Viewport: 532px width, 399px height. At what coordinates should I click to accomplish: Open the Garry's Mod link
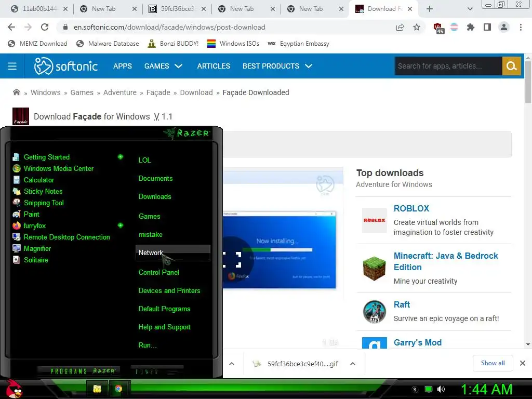(418, 342)
